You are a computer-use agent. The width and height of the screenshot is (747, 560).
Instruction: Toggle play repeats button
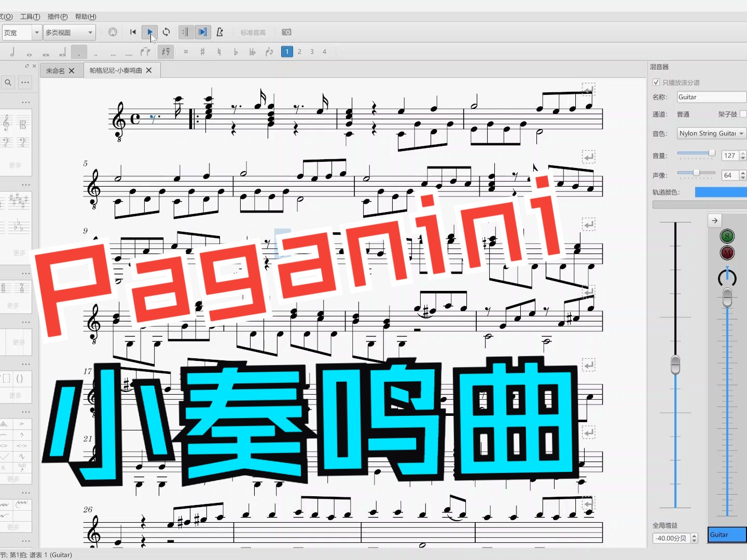pyautogui.click(x=186, y=32)
